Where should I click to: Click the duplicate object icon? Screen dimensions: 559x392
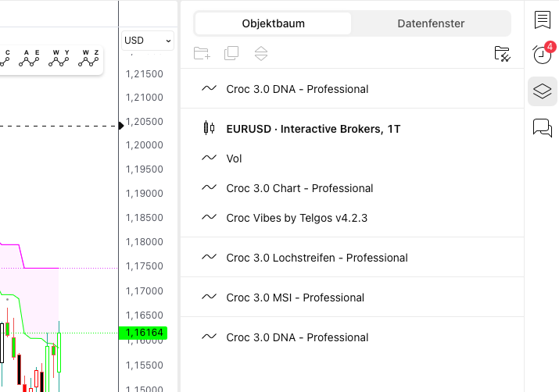point(231,53)
